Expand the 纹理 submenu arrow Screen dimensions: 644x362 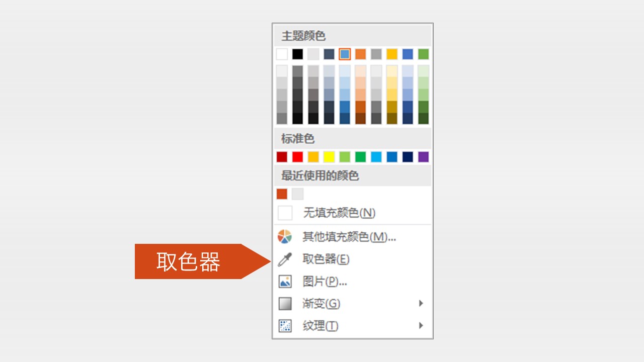[421, 325]
